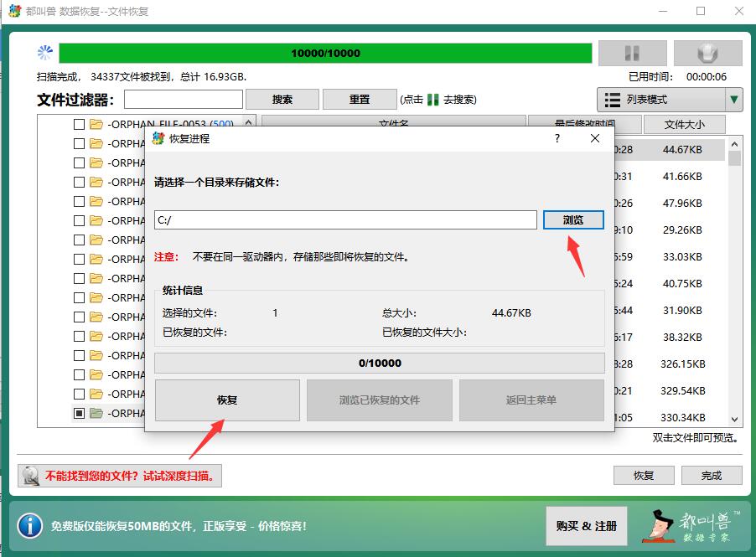Click the question mark help icon in dialog

coord(557,138)
